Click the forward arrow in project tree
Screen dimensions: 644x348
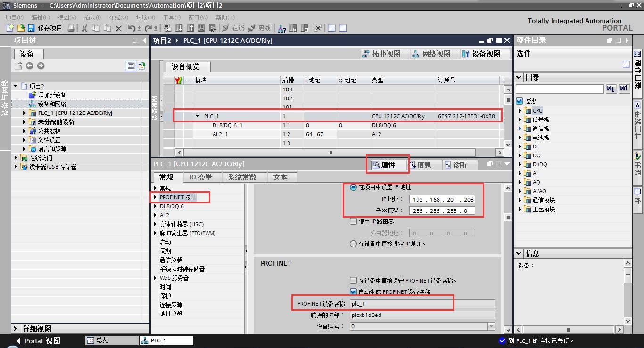tap(41, 66)
